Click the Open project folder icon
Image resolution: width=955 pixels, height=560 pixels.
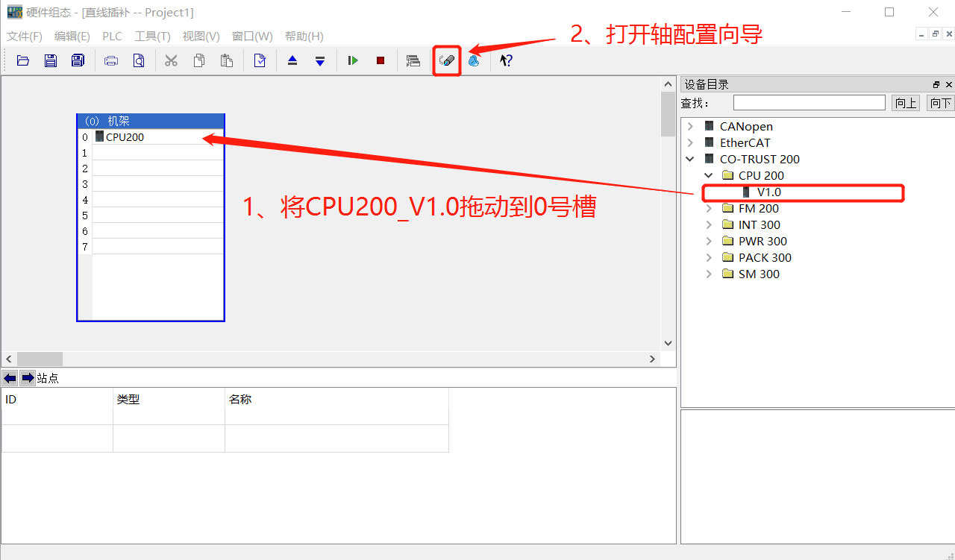pyautogui.click(x=23, y=61)
